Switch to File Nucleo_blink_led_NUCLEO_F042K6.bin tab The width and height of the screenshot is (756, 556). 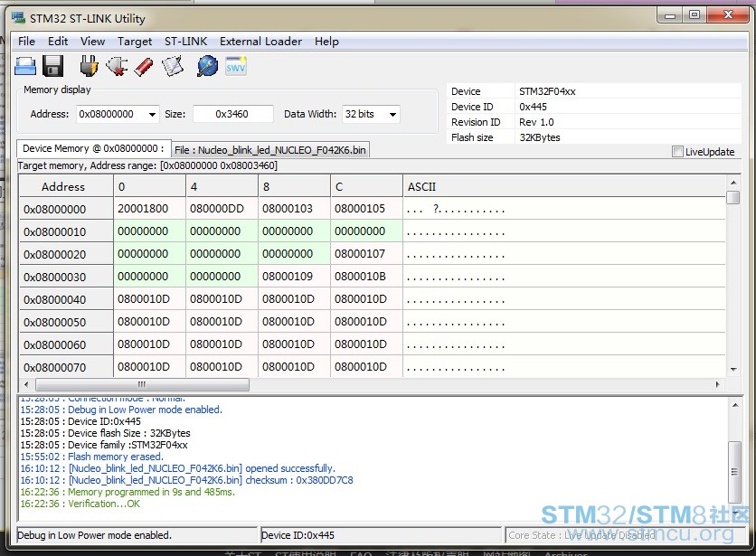270,150
